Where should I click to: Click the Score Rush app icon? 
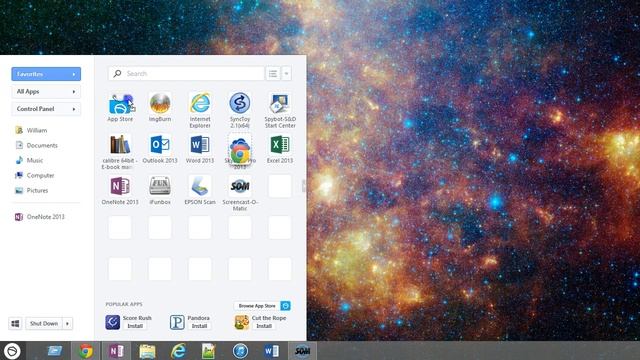pyautogui.click(x=113, y=322)
